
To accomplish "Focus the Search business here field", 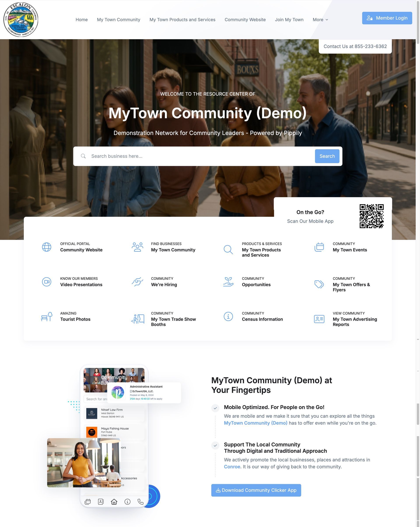I will tap(200, 156).
